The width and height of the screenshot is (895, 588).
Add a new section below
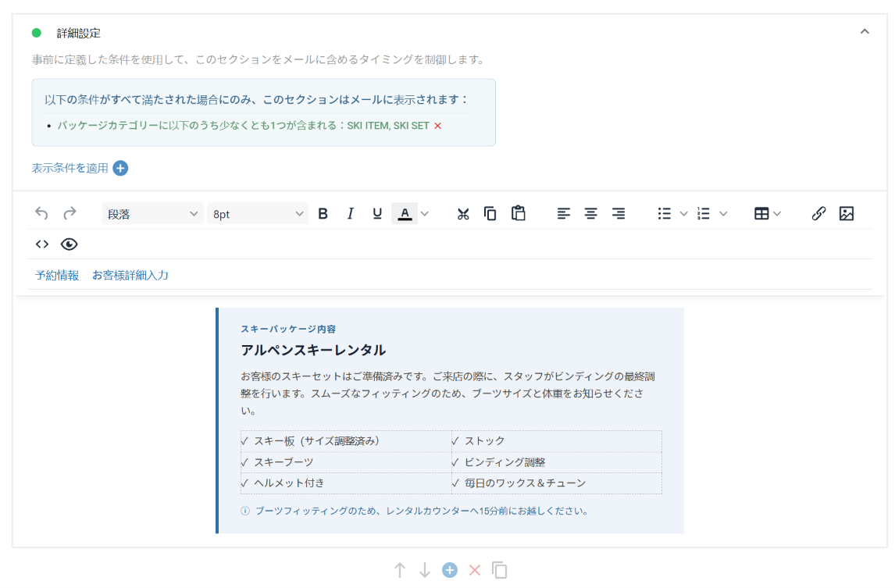click(450, 570)
